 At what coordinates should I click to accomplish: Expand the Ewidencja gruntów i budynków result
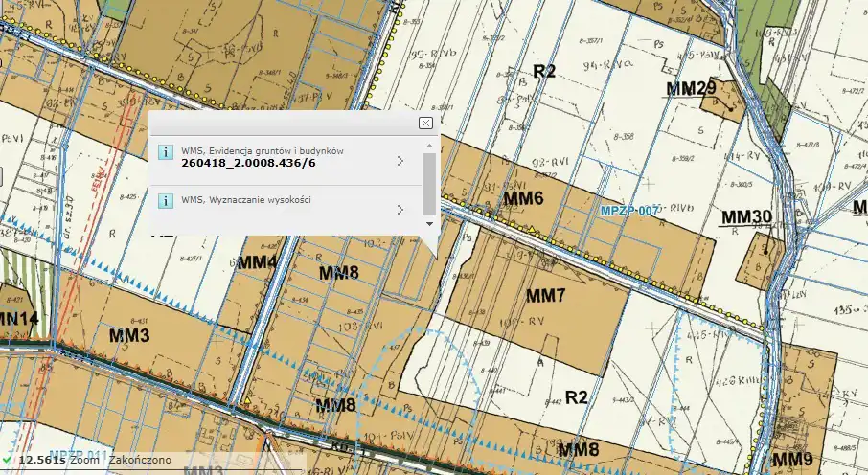point(400,160)
